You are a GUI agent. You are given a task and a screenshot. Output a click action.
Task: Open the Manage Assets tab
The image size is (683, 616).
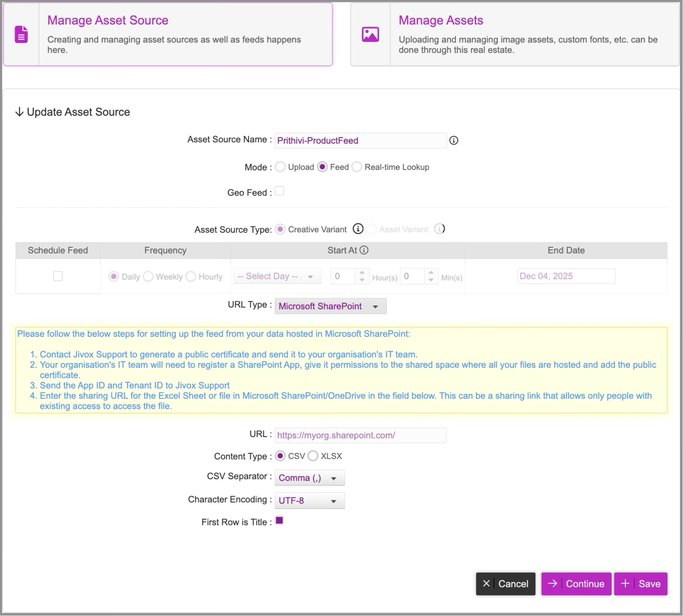pyautogui.click(x=515, y=34)
